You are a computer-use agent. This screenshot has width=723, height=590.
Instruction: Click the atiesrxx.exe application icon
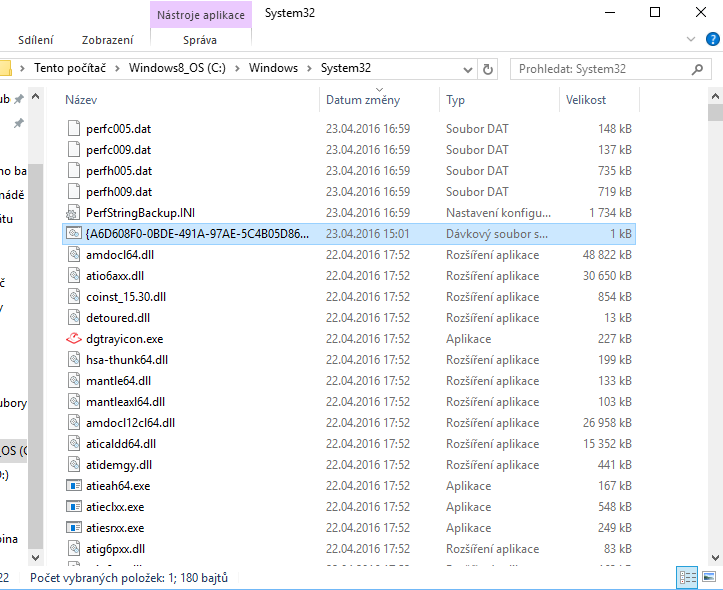click(74, 527)
